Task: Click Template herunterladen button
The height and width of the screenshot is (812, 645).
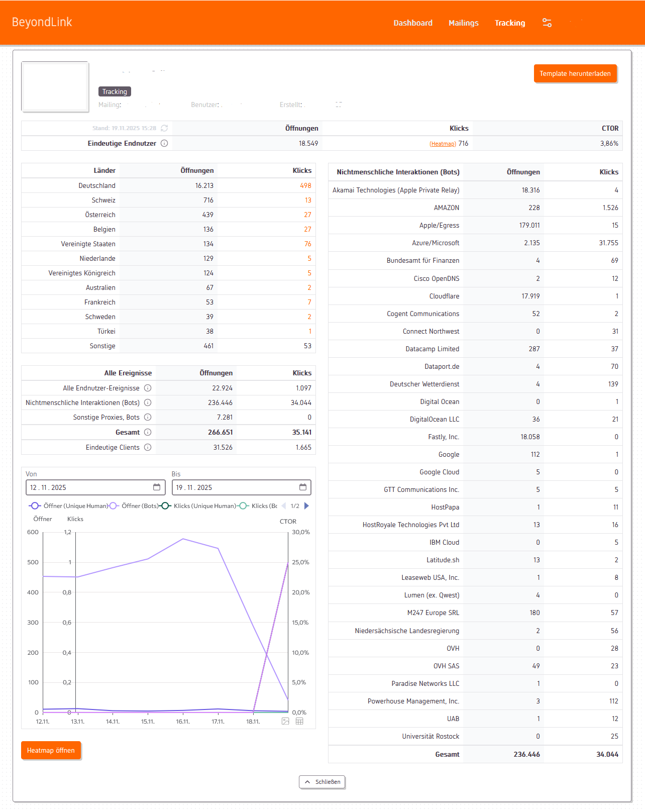Action: 575,73
